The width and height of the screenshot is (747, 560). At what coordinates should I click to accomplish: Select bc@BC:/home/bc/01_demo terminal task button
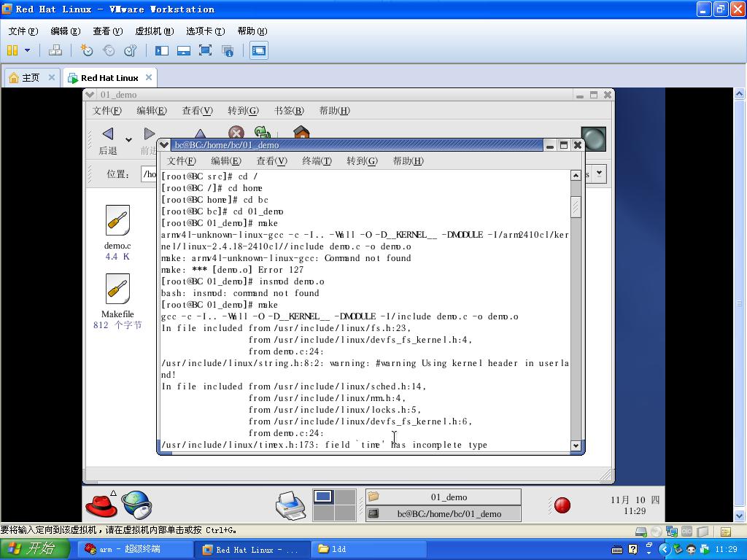point(443,514)
